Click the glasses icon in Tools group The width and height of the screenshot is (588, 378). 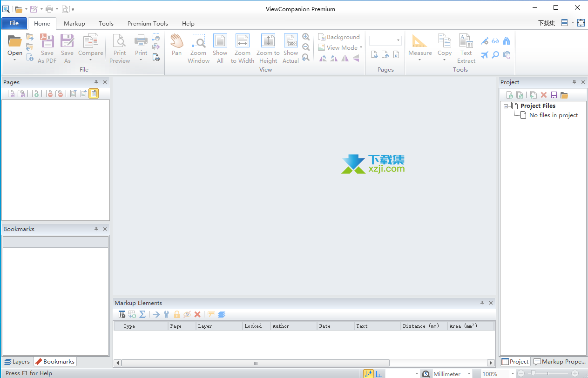[x=495, y=41]
